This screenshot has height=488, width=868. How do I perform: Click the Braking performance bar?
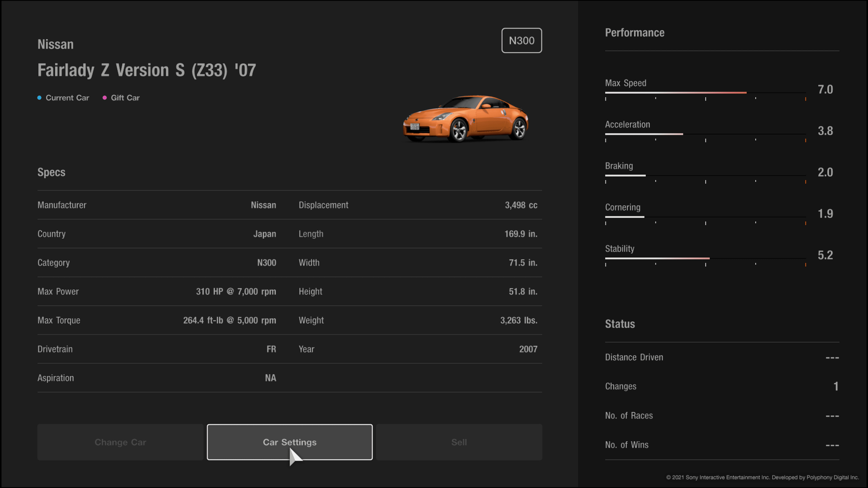pos(705,176)
